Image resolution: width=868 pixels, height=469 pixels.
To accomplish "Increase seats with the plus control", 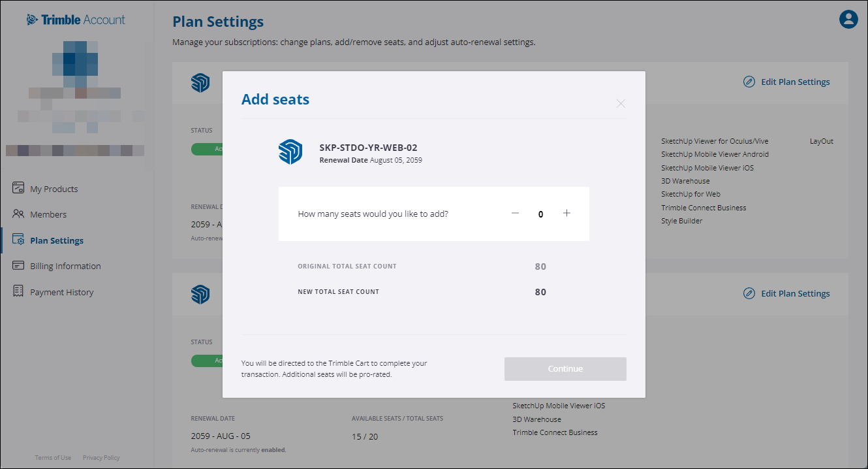I will click(x=566, y=213).
